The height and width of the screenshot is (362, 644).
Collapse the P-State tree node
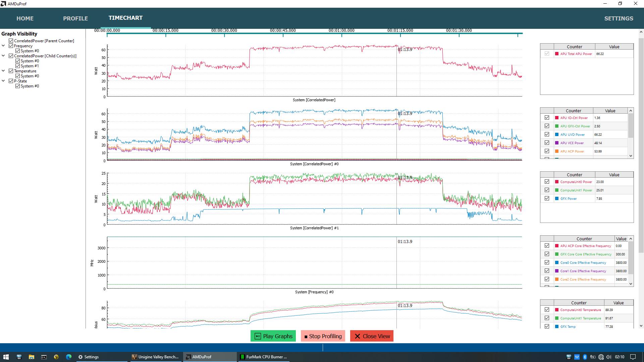point(3,81)
